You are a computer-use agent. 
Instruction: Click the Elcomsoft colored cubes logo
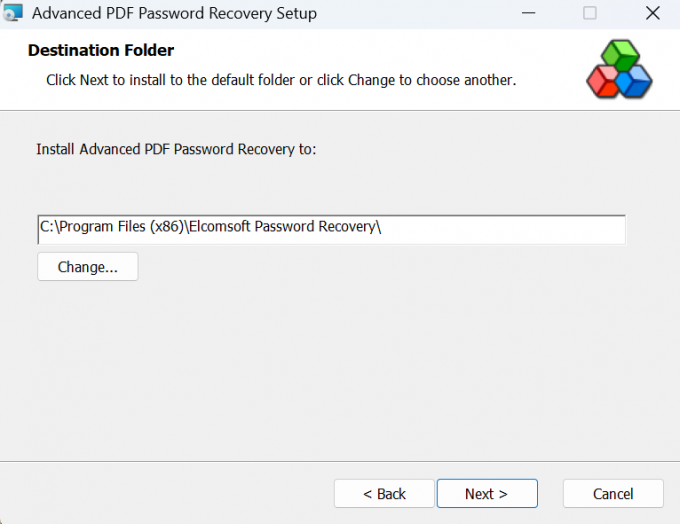[619, 69]
